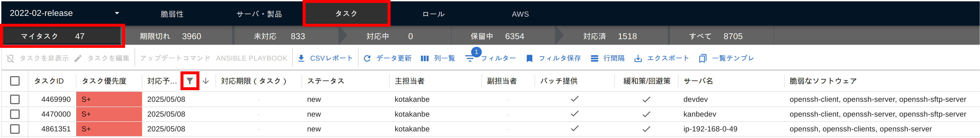Switch to the サーバ・製品 tab
The image size is (980, 138).
pos(259,14)
